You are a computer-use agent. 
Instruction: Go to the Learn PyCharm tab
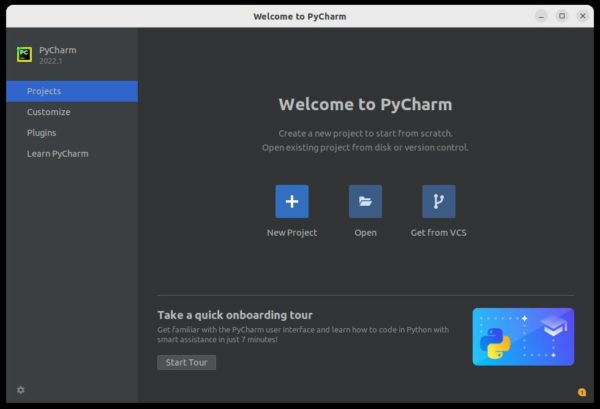pyautogui.click(x=72, y=154)
